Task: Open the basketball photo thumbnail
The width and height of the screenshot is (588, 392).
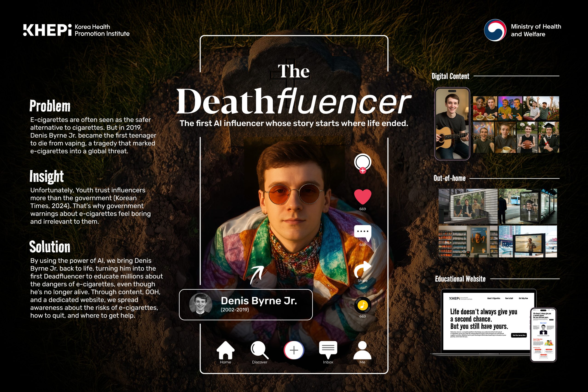Action: tap(527, 137)
